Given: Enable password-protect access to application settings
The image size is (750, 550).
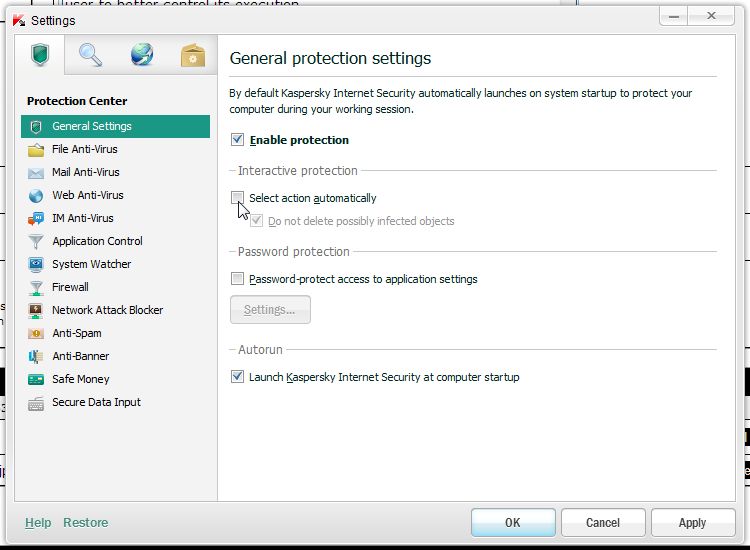Looking at the screenshot, I should [x=237, y=278].
